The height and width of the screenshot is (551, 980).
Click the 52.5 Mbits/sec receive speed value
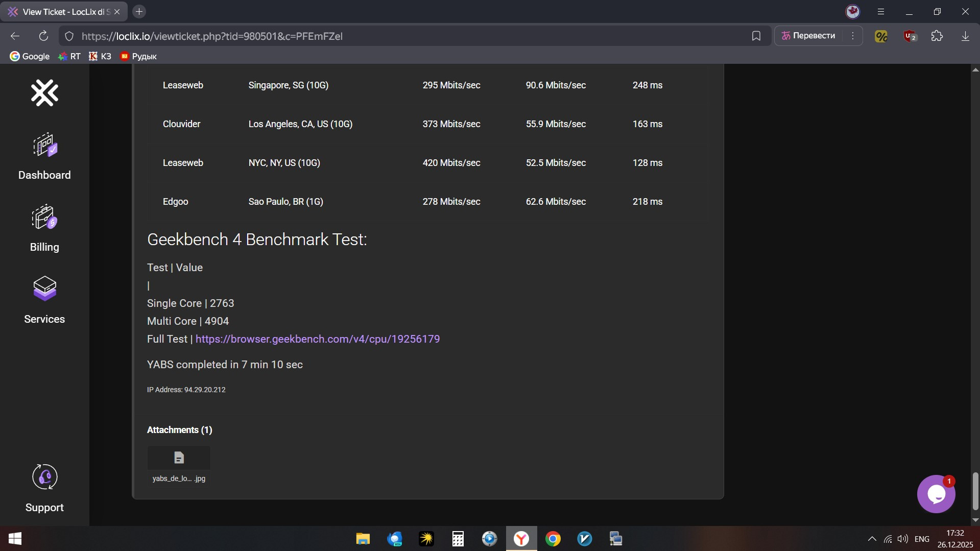pos(556,163)
